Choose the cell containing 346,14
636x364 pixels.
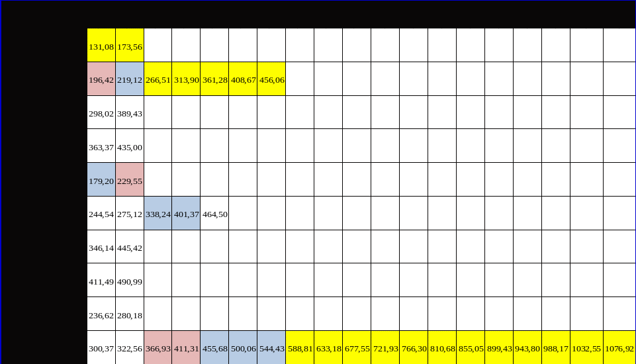coord(101,247)
